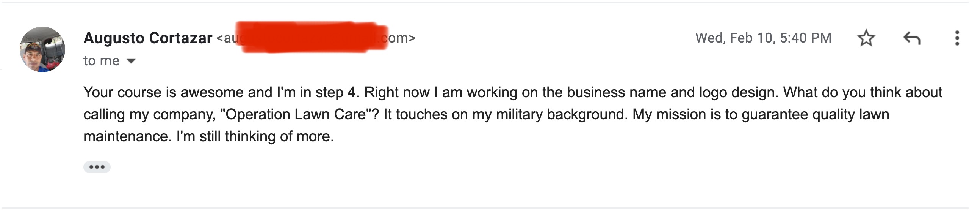Click the visible '.com>' end of sender address

[399, 38]
